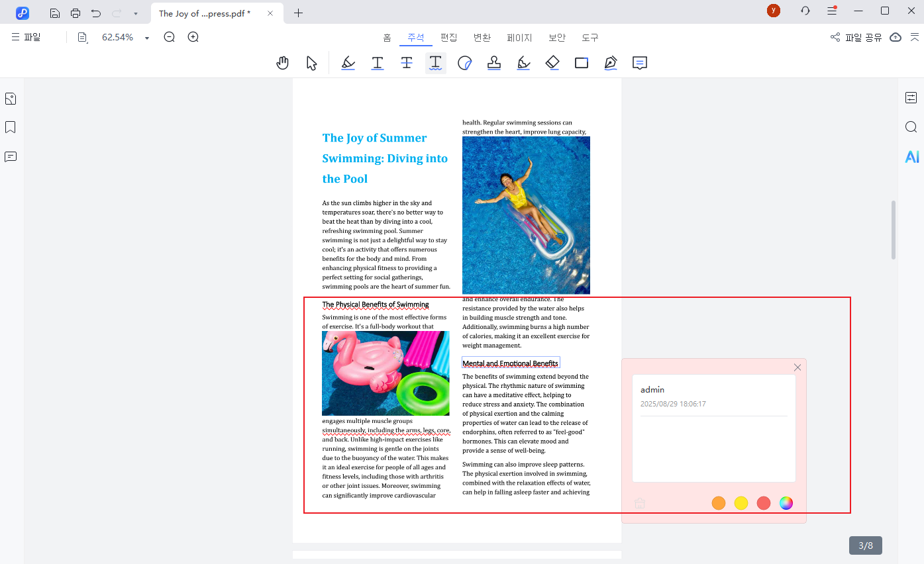This screenshot has height=564, width=924.
Task: Toggle the properties panel on right
Action: tap(911, 98)
